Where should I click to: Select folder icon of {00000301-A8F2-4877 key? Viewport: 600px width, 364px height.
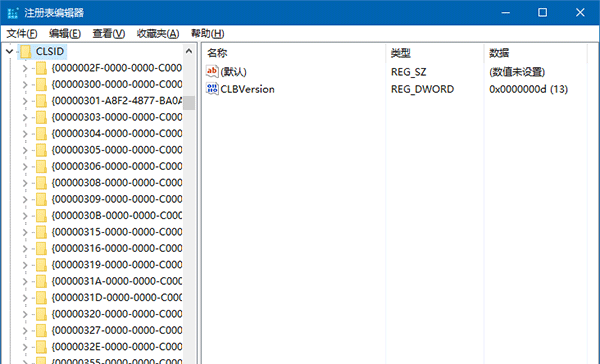41,101
